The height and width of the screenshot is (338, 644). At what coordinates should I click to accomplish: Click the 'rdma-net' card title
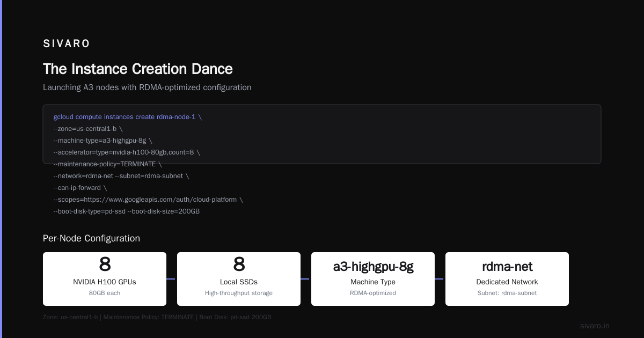(507, 266)
